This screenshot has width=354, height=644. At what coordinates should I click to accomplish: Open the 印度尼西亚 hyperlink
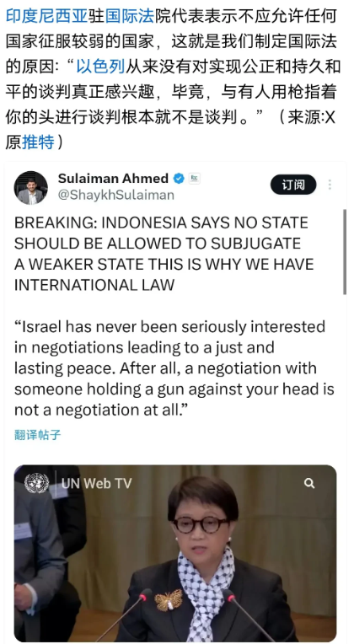point(47,16)
